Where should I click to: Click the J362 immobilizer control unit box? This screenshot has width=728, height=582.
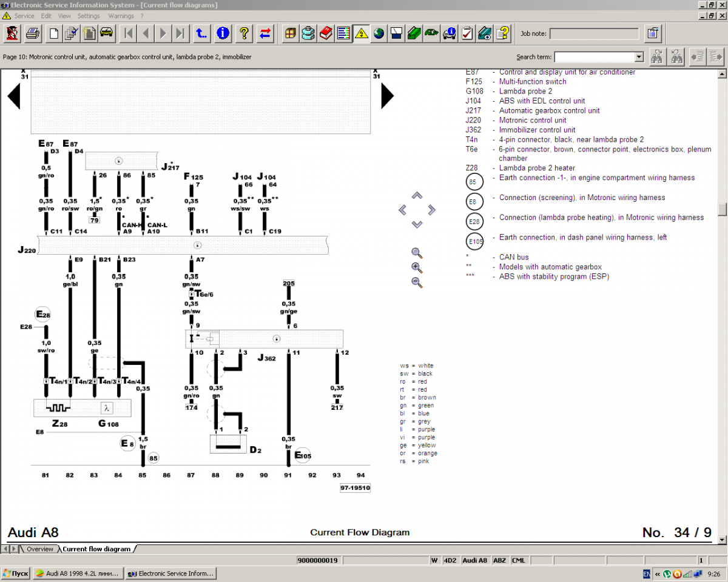pyautogui.click(x=264, y=339)
